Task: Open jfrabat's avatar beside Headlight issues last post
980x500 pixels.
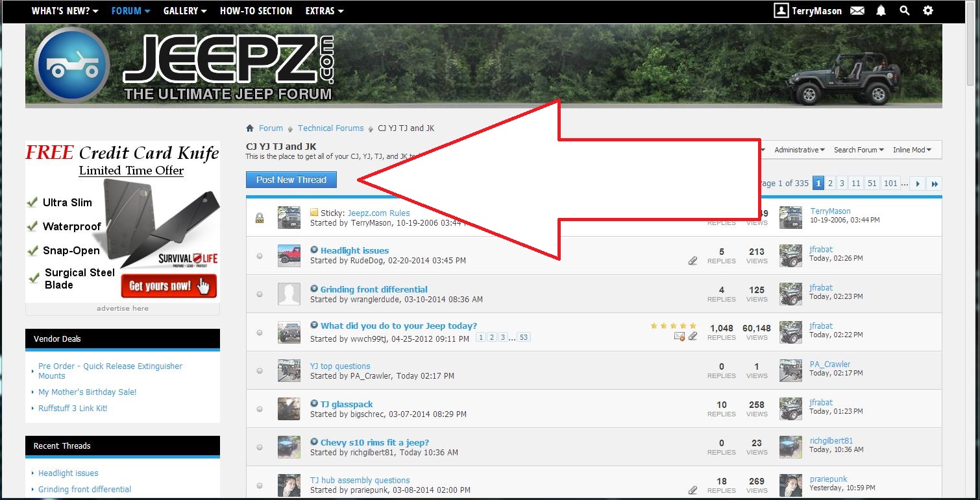Action: 791,256
